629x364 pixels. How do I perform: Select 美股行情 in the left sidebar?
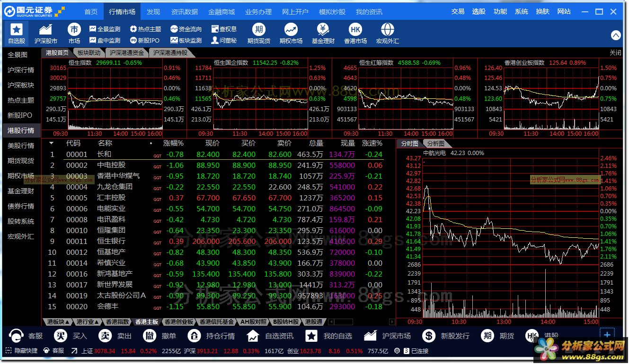point(21,146)
